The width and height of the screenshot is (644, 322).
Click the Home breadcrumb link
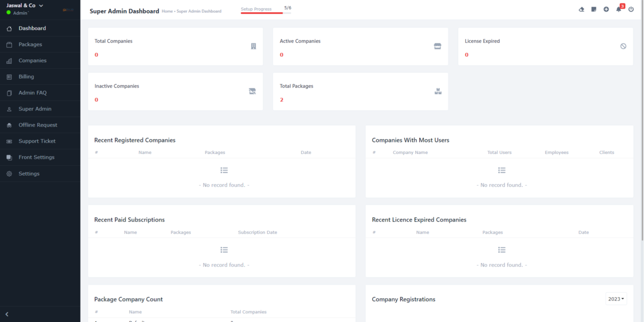click(x=167, y=11)
